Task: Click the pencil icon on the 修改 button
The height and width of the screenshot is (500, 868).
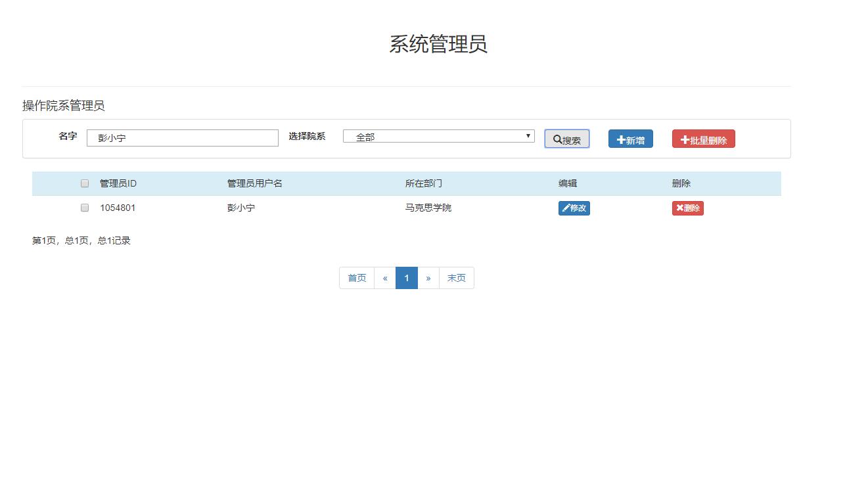Action: pos(566,208)
